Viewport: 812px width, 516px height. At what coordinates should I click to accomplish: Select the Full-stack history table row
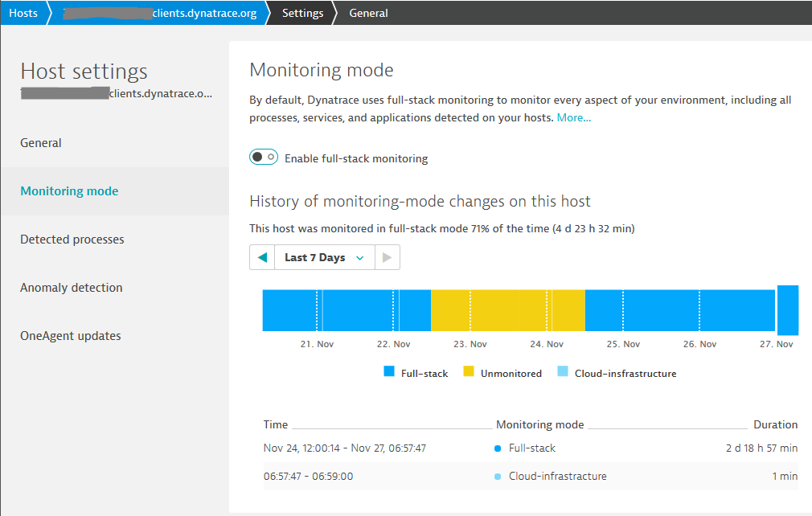(x=531, y=448)
